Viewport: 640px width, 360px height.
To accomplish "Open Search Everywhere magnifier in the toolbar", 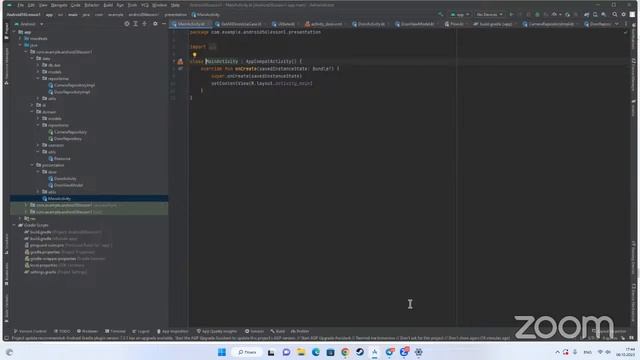I will pos(615,14).
